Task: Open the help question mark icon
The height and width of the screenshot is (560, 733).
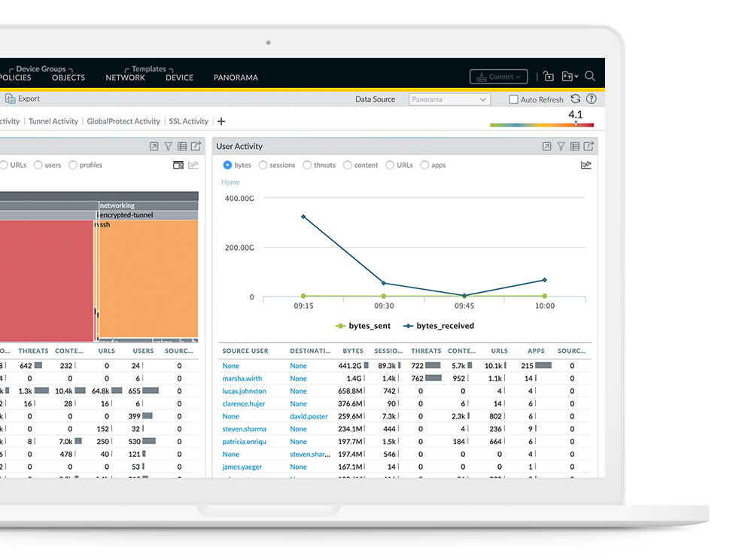Action: tap(592, 99)
